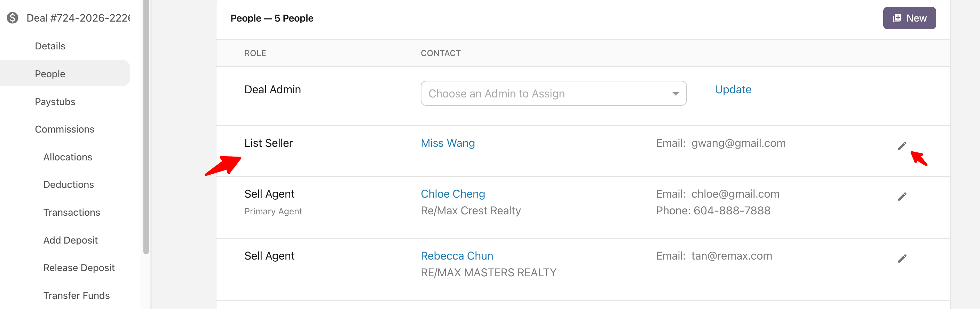
Task: Click the sidebar vertical scrollbar
Action: [146, 126]
